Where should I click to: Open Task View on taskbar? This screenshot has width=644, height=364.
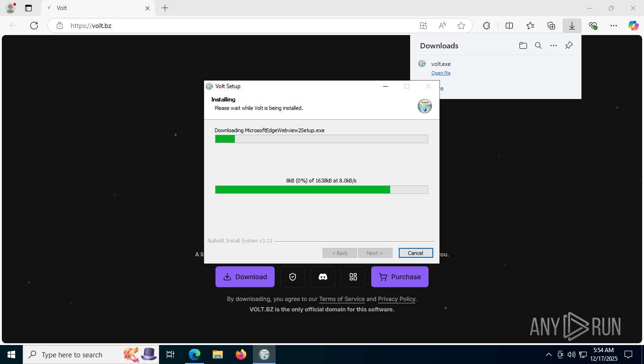tap(170, 355)
